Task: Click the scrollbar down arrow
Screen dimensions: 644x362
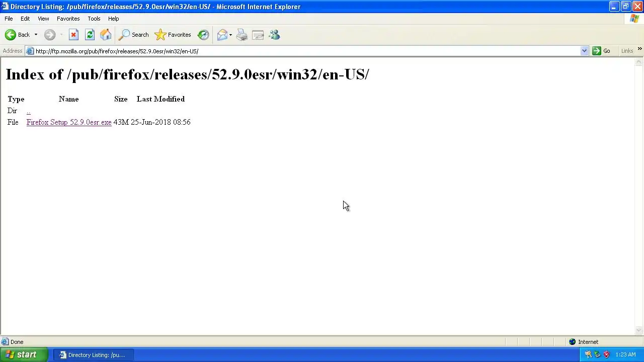Action: [x=639, y=330]
